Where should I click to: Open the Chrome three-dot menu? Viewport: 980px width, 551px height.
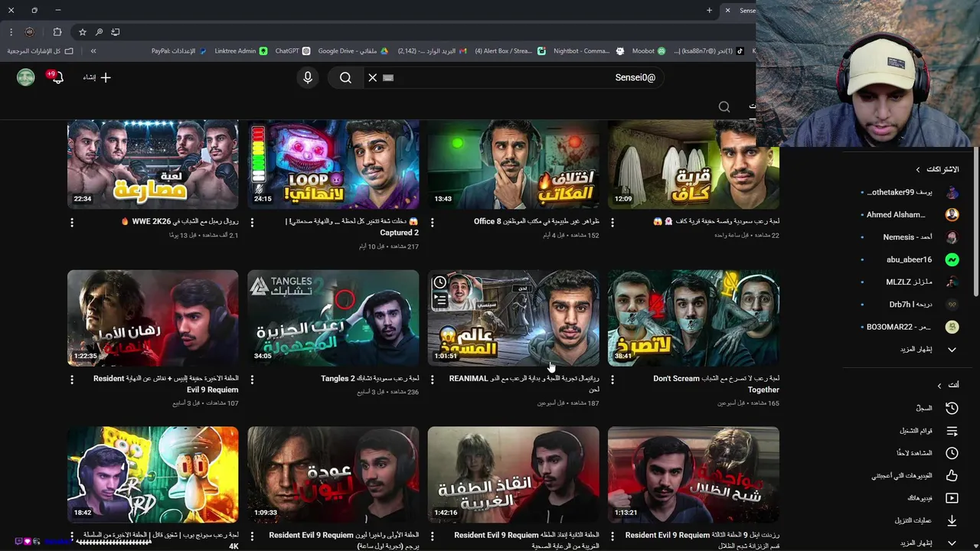[x=11, y=32]
